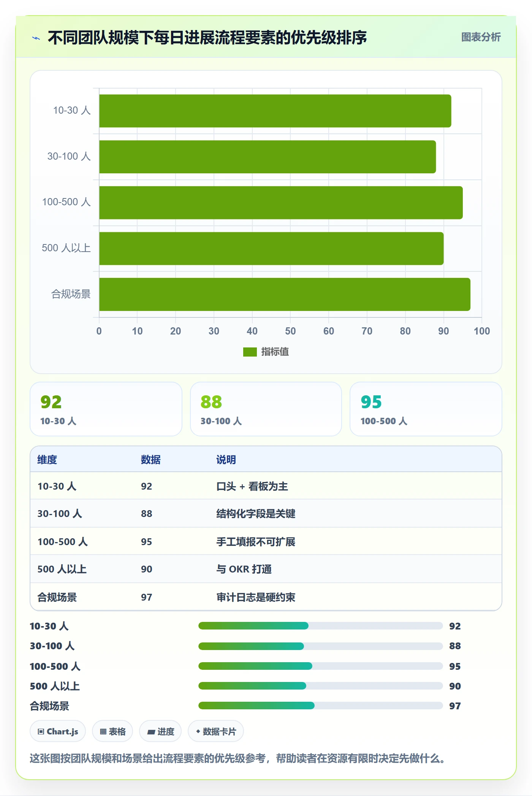Click the 数据 column header

click(x=150, y=460)
